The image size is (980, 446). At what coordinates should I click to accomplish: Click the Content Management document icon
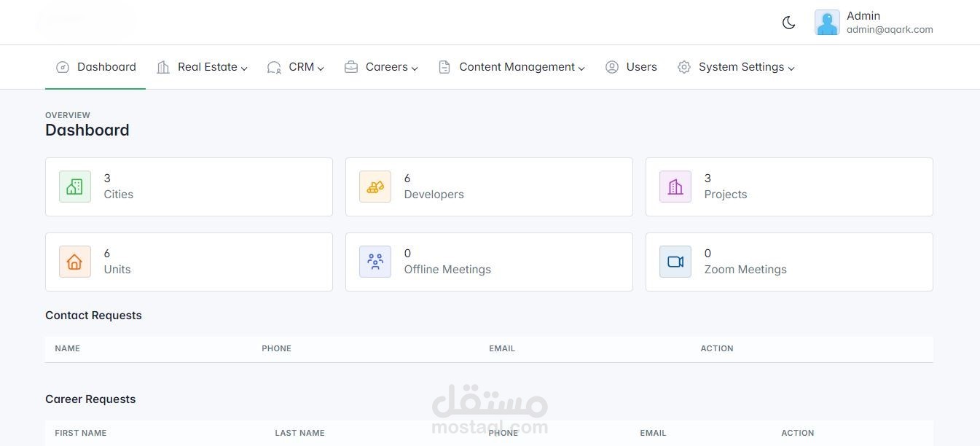click(444, 67)
